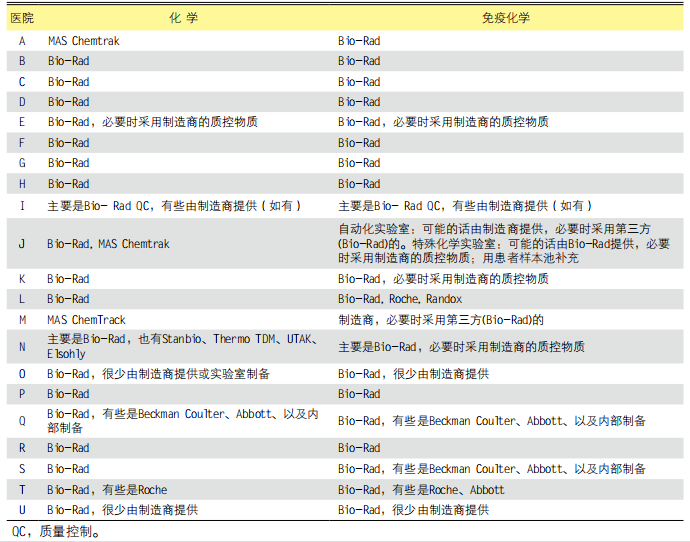This screenshot has width=690, height=542.
Task: Select hospital letter A in first column
Action: (x=22, y=41)
